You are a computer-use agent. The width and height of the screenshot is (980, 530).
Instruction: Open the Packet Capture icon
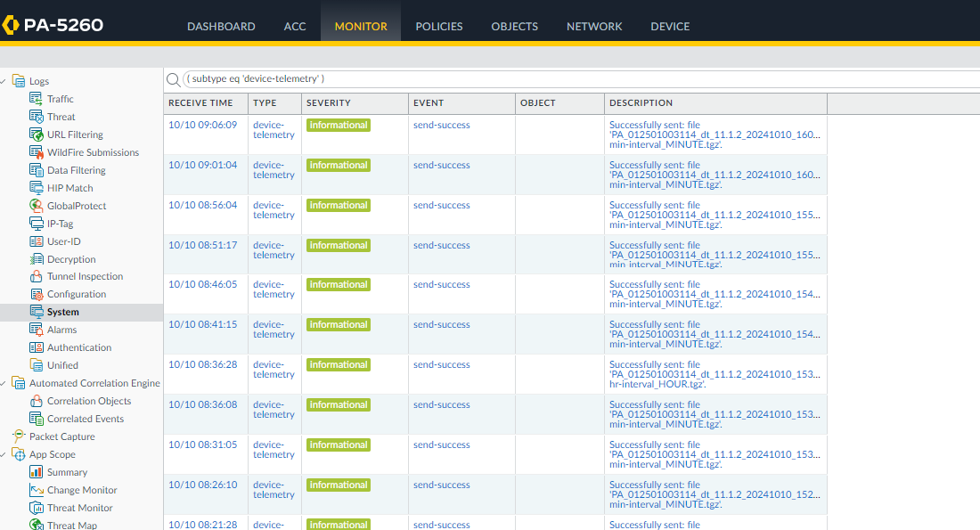(x=19, y=436)
